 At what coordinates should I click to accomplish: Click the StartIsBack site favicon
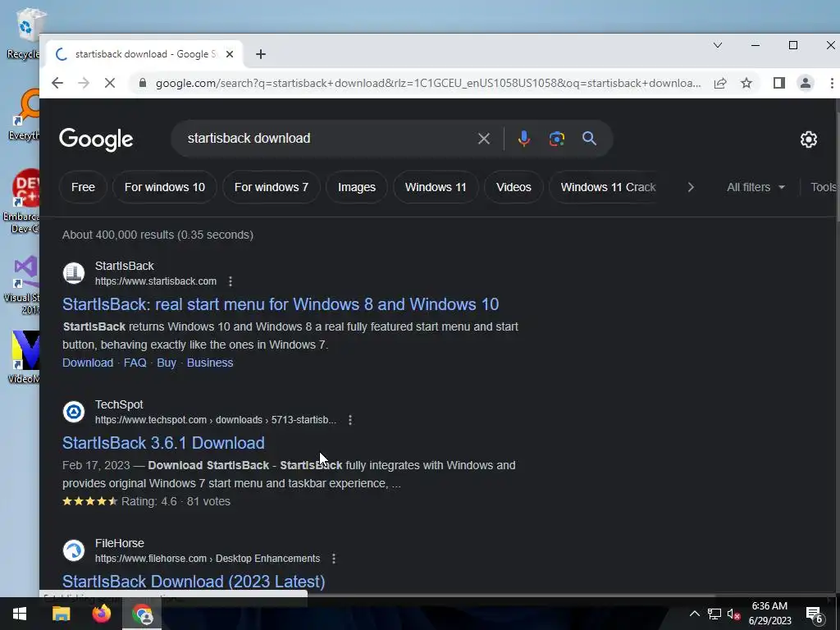[x=74, y=273]
